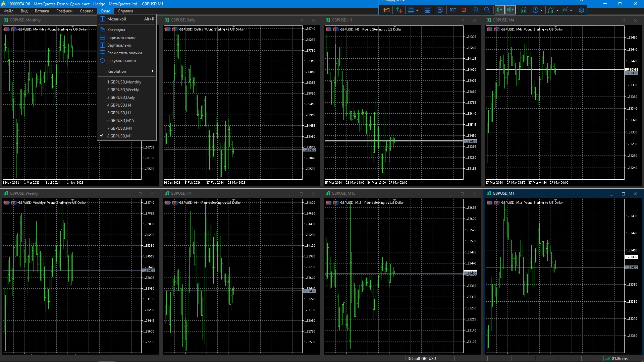Select Мозаикой tile windows entry

pyautogui.click(x=117, y=19)
